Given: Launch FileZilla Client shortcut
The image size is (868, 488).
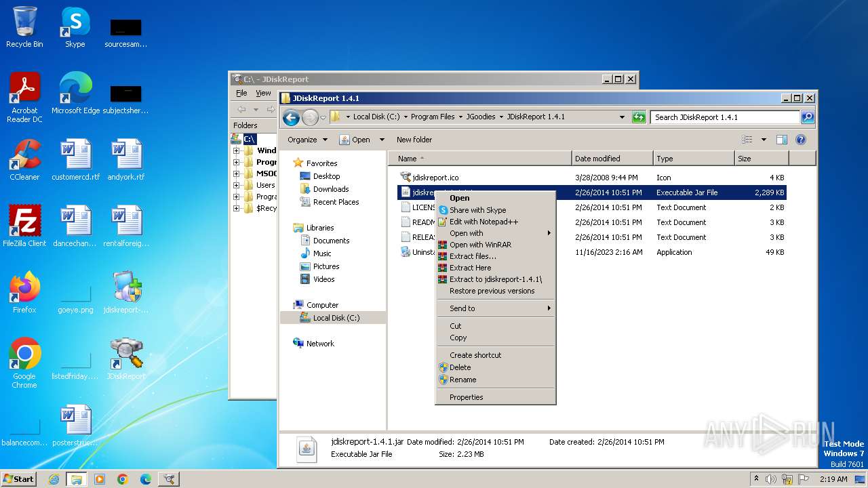Looking at the screenshot, I should [24, 226].
